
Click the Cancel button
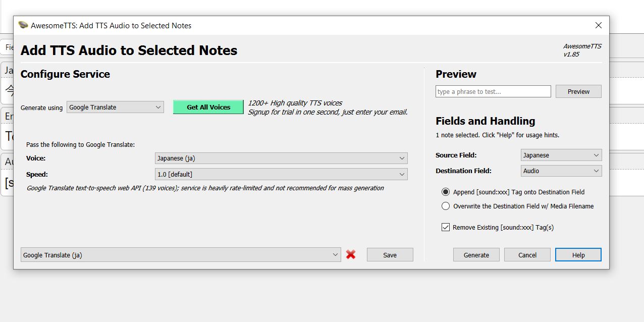point(527,255)
